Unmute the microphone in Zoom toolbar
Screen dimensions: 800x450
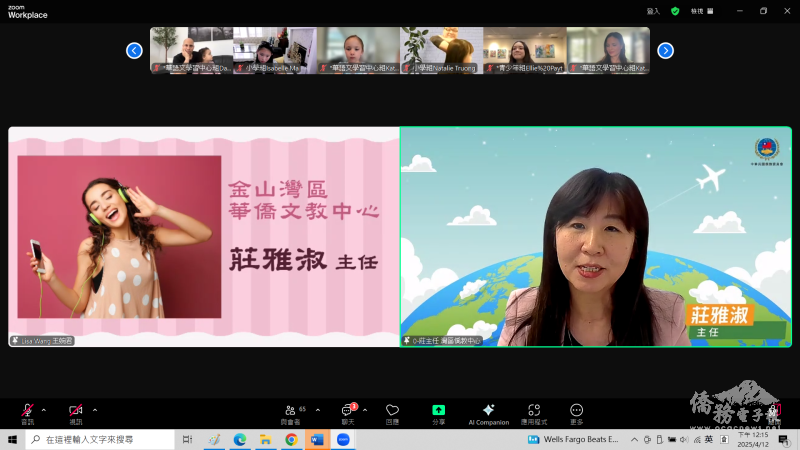(x=27, y=411)
